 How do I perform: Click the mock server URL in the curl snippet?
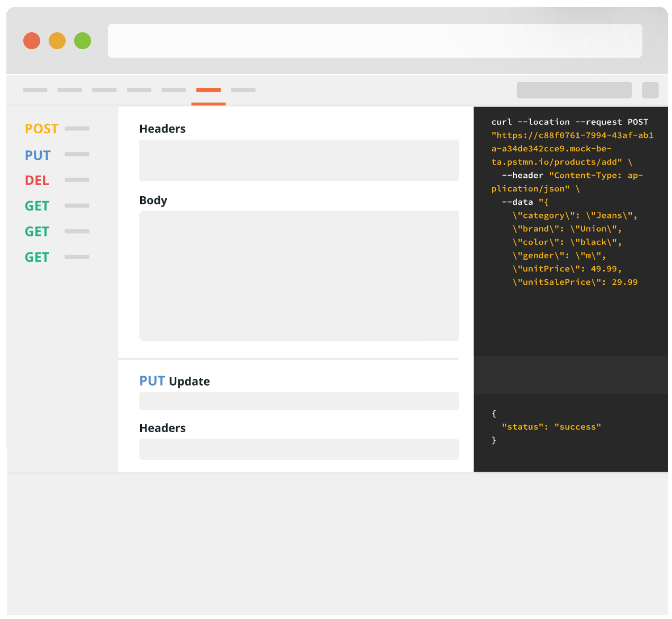(x=571, y=149)
